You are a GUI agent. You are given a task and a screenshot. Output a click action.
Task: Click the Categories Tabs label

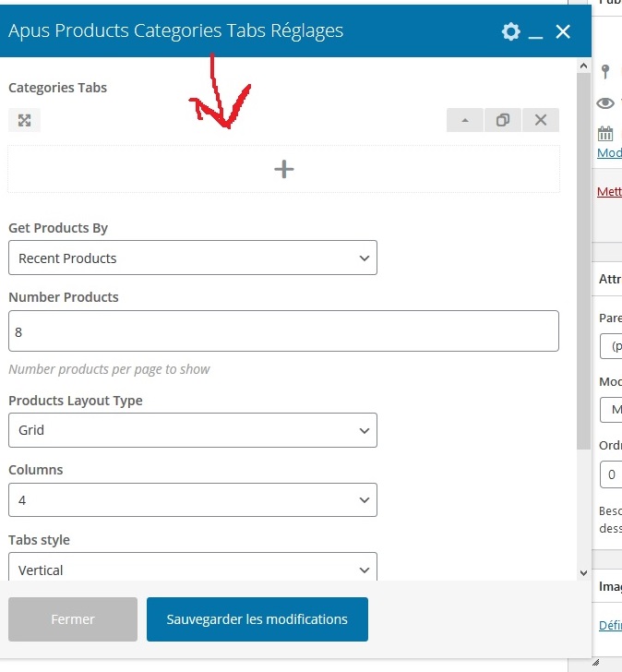[x=58, y=88]
